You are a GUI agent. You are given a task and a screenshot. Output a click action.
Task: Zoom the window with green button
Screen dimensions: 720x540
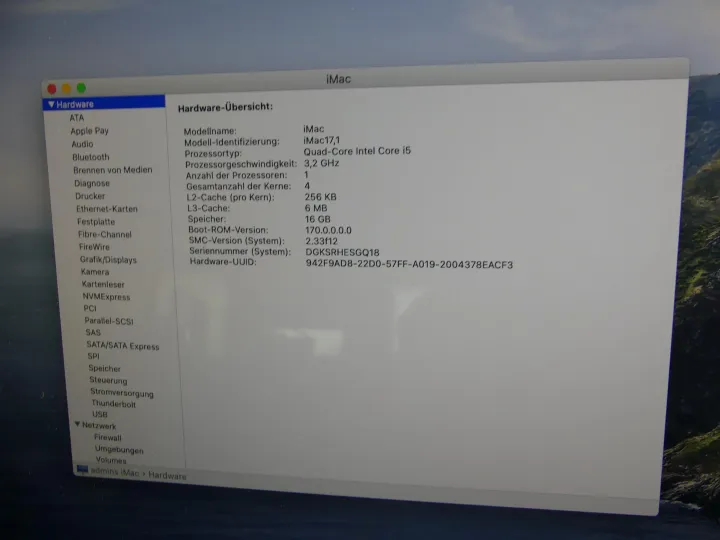(x=81, y=88)
